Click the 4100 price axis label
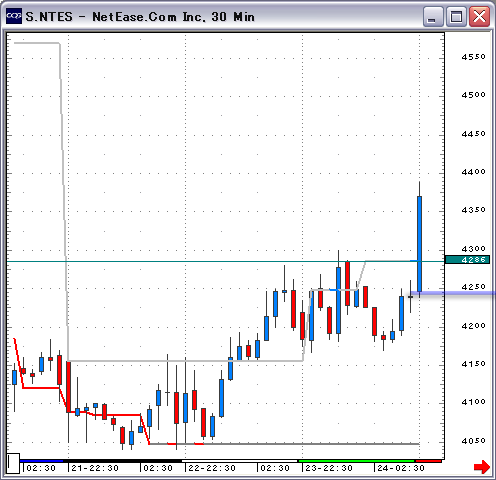 point(473,402)
